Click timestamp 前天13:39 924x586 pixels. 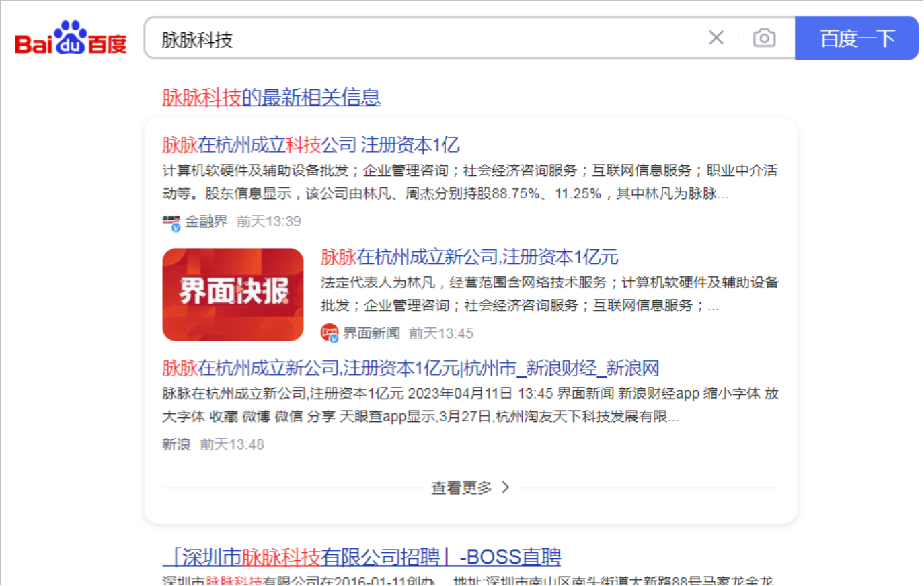click(269, 222)
